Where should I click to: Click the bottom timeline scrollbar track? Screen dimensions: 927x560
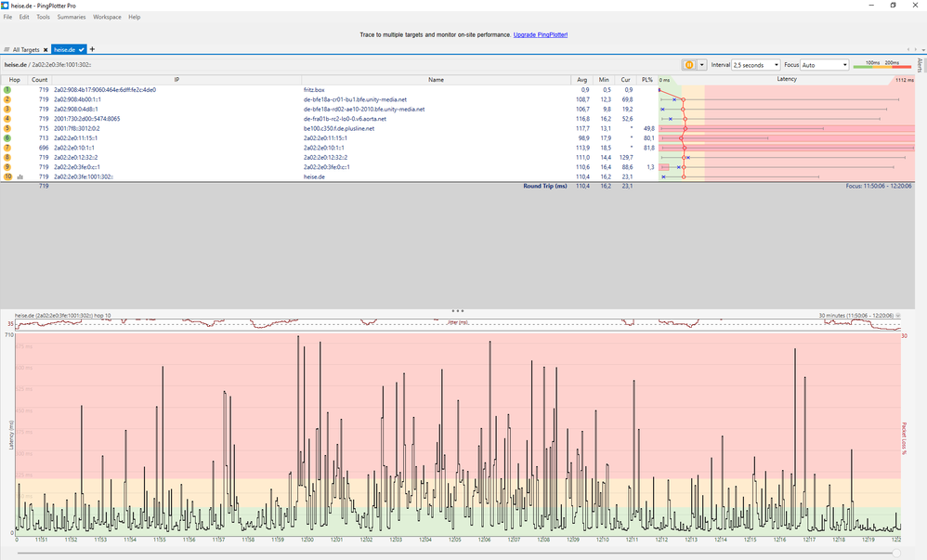455,553
